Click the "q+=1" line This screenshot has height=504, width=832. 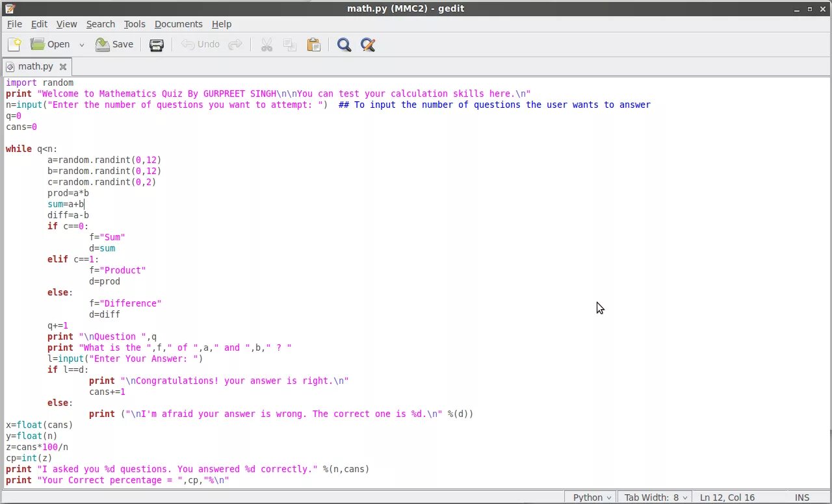tap(58, 325)
